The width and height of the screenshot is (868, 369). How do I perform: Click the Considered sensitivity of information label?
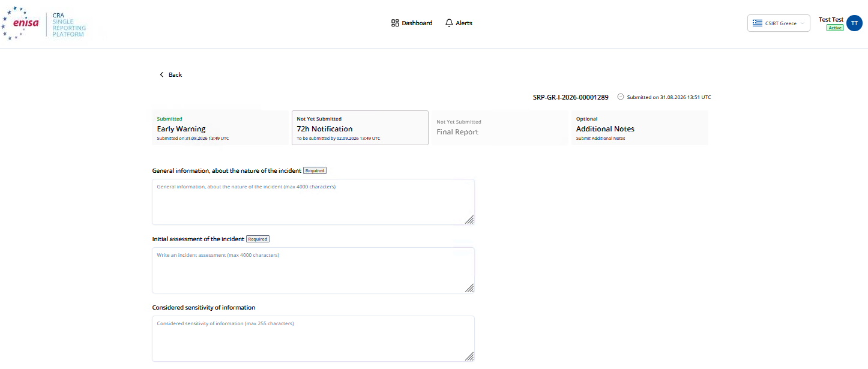click(203, 307)
